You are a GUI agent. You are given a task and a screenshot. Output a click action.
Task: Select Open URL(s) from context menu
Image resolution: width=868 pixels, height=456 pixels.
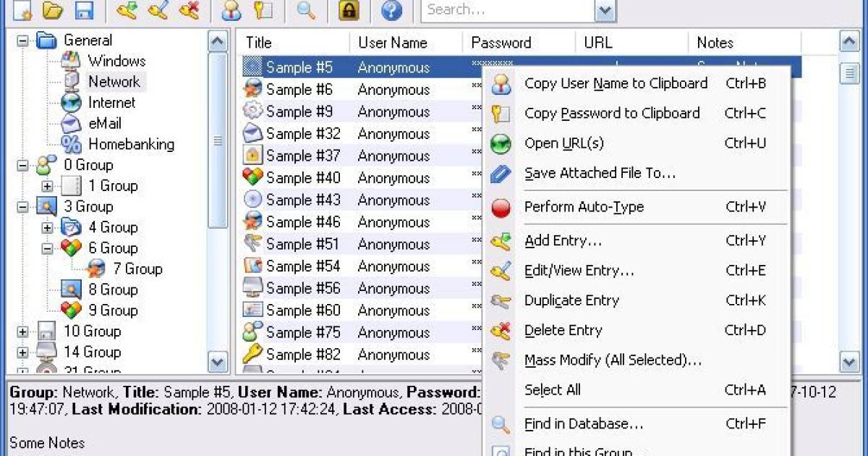(637, 143)
